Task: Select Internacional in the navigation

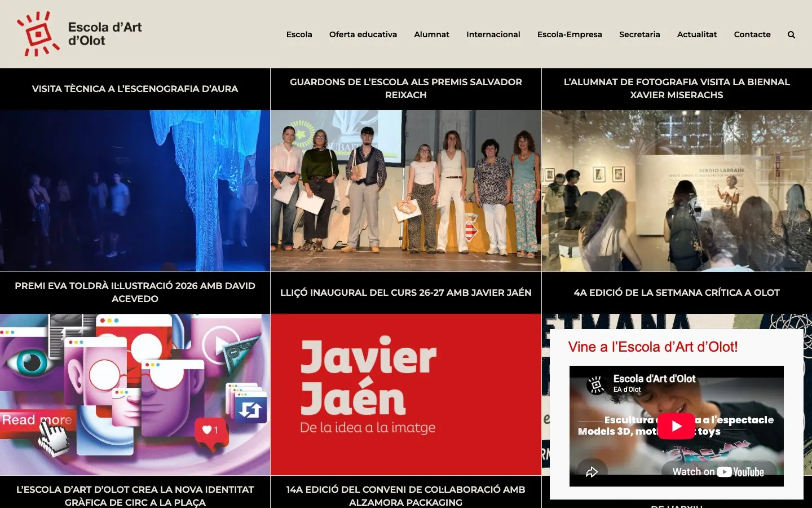Action: click(493, 34)
